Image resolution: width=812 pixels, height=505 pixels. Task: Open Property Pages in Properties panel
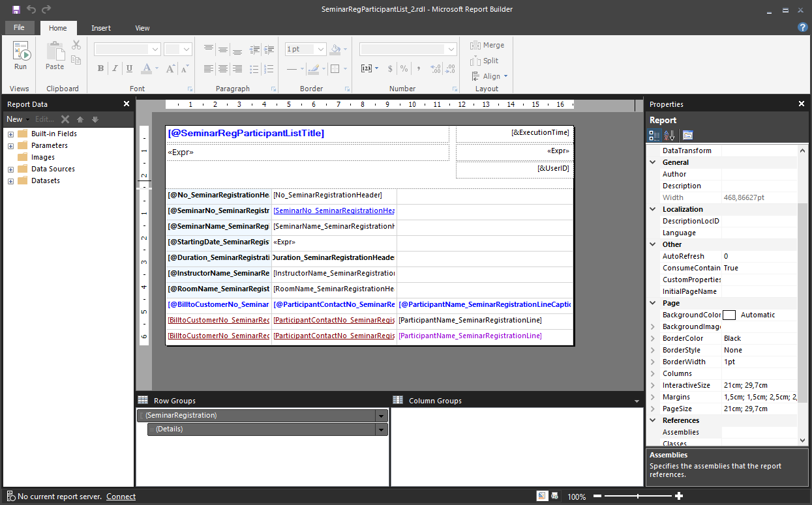(688, 136)
